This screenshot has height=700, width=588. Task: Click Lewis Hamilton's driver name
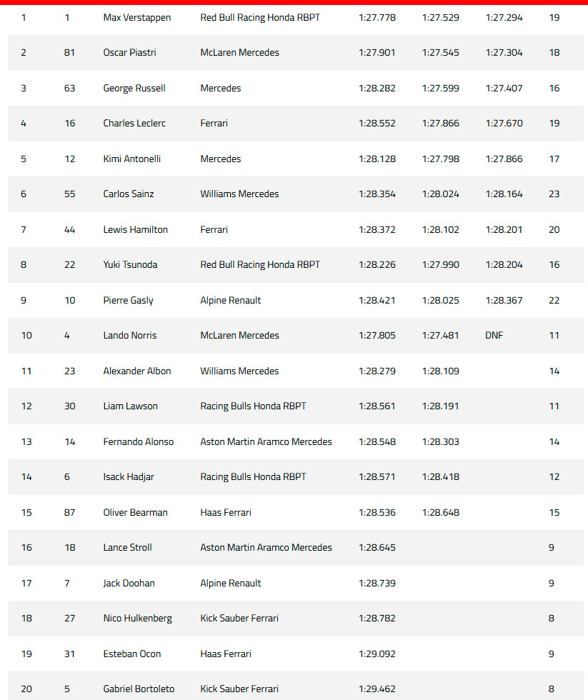[x=135, y=230]
